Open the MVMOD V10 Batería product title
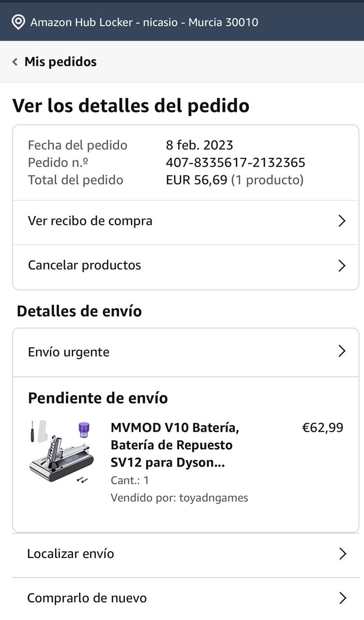Viewport: 364px width, 620px height. 174,445
